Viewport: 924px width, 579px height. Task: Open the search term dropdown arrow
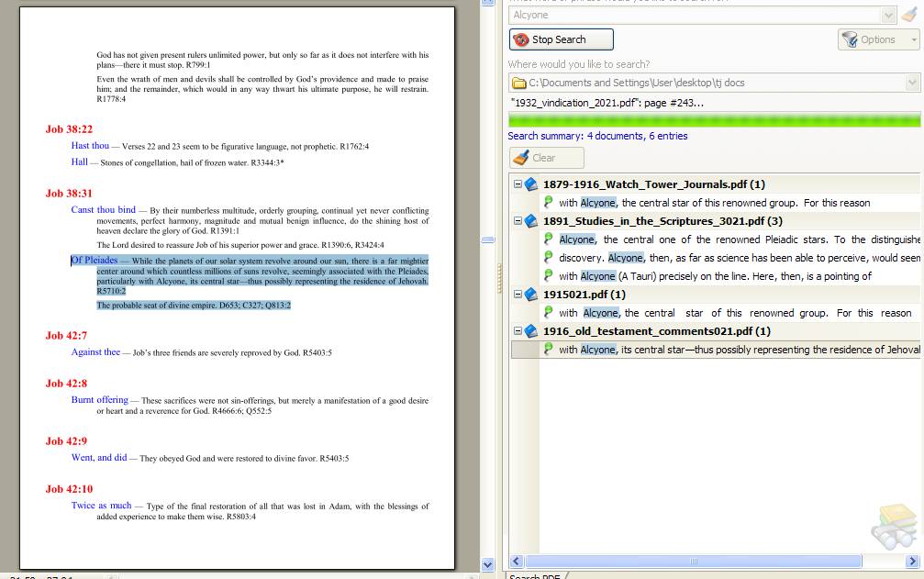(888, 16)
